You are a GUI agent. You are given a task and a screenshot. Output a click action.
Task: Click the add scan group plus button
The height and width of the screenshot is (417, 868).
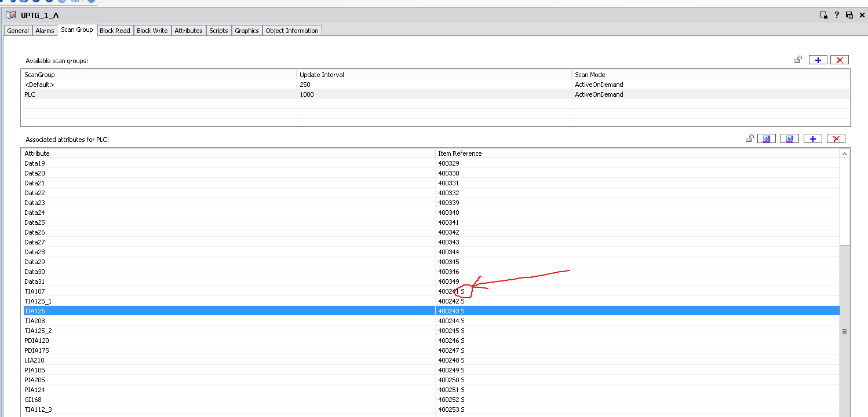click(x=818, y=60)
